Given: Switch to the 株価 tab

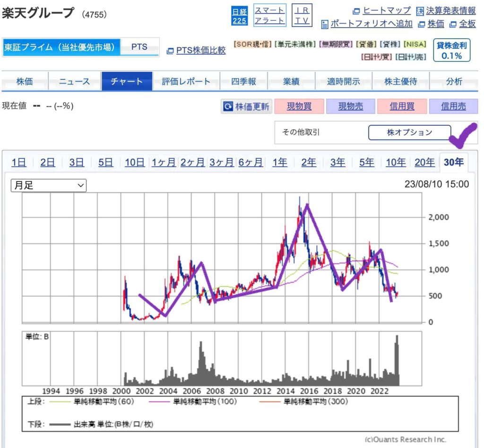Looking at the screenshot, I should [x=25, y=81].
